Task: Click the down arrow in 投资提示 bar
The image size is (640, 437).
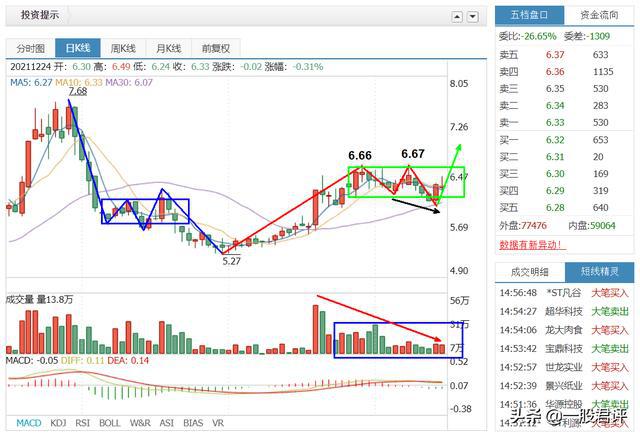Action: pyautogui.click(x=473, y=17)
